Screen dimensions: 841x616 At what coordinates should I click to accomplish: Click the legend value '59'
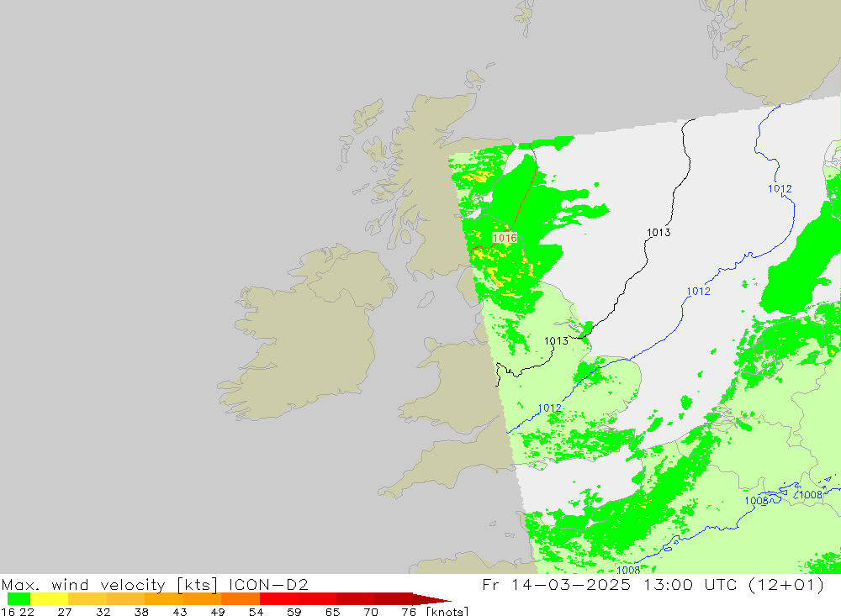click(294, 612)
